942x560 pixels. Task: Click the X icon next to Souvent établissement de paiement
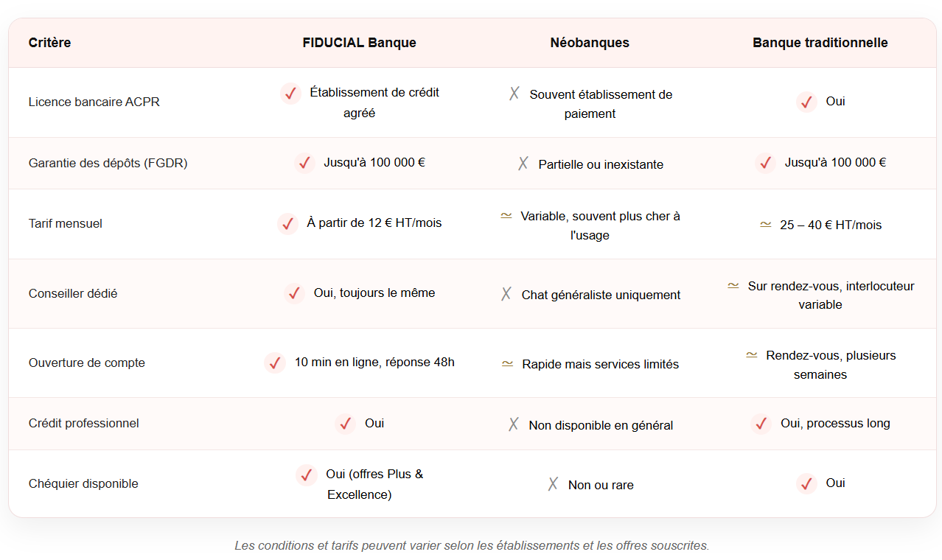(514, 94)
